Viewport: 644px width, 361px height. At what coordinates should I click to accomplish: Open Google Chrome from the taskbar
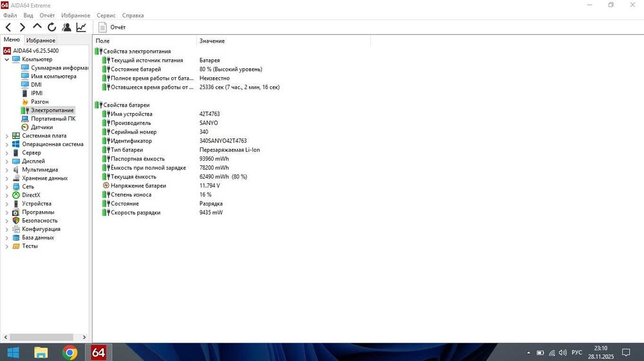tap(70, 353)
